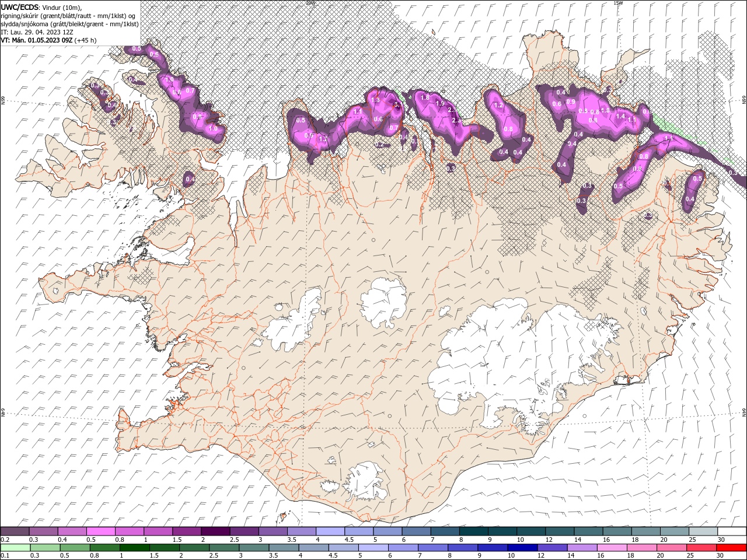This screenshot has width=747, height=560.
Task: Pick the lower legend swatch starting at 25
Action: (x=701, y=548)
